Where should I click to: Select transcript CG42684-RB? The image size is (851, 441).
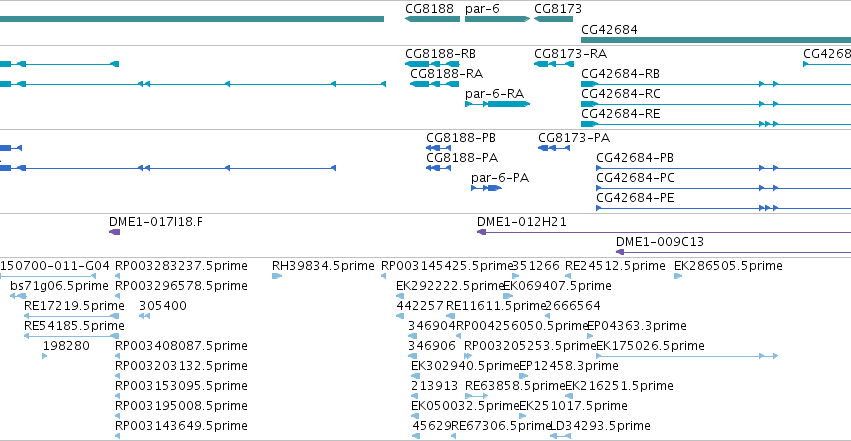coord(716,84)
